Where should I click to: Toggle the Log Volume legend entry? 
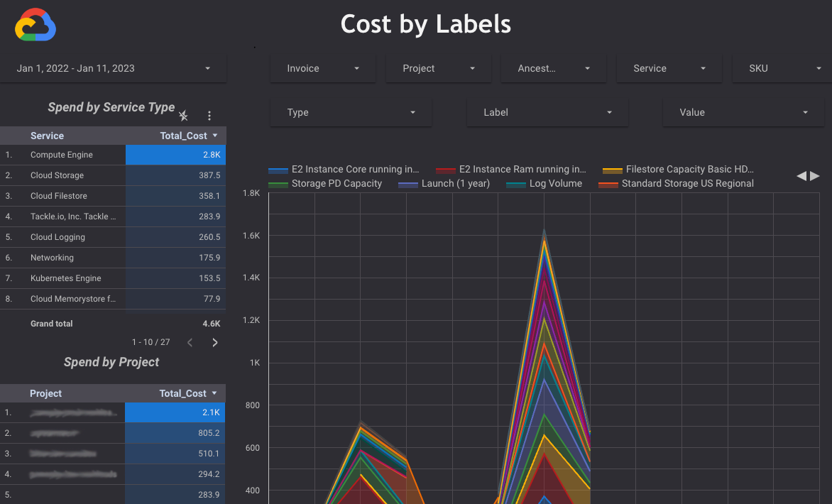tap(557, 183)
